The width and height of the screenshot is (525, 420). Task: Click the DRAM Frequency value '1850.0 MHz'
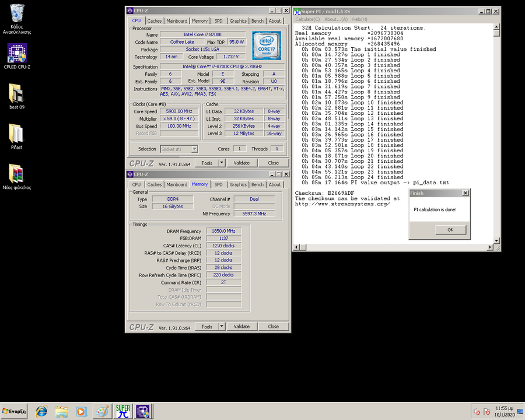(x=223, y=231)
